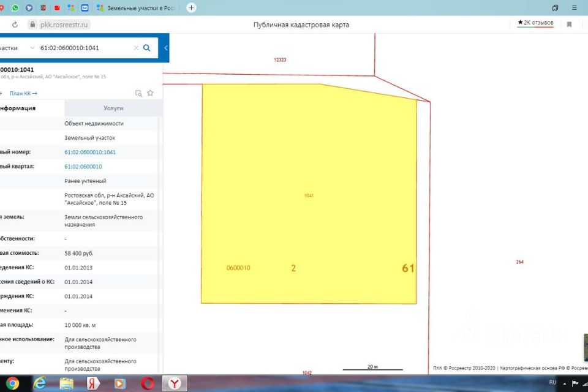The height and width of the screenshot is (392, 588).
Task: Open the media player taskbar icon
Action: pos(119,383)
